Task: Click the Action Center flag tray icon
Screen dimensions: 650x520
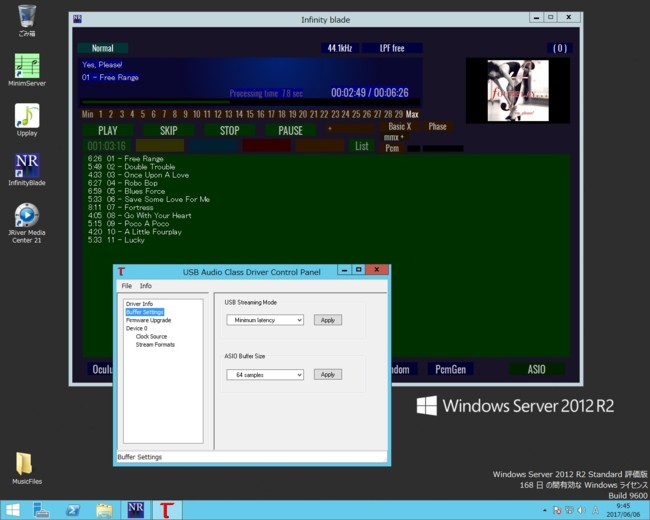Action: click(x=557, y=510)
